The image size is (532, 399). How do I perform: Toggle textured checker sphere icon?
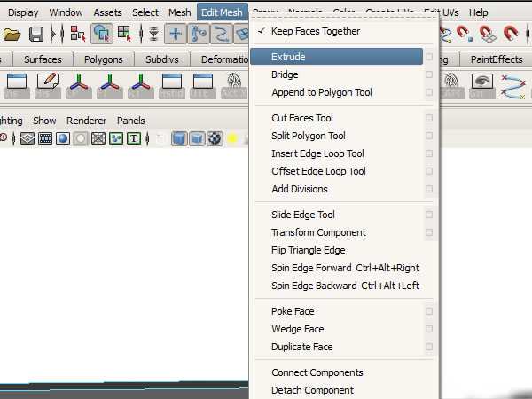click(215, 138)
